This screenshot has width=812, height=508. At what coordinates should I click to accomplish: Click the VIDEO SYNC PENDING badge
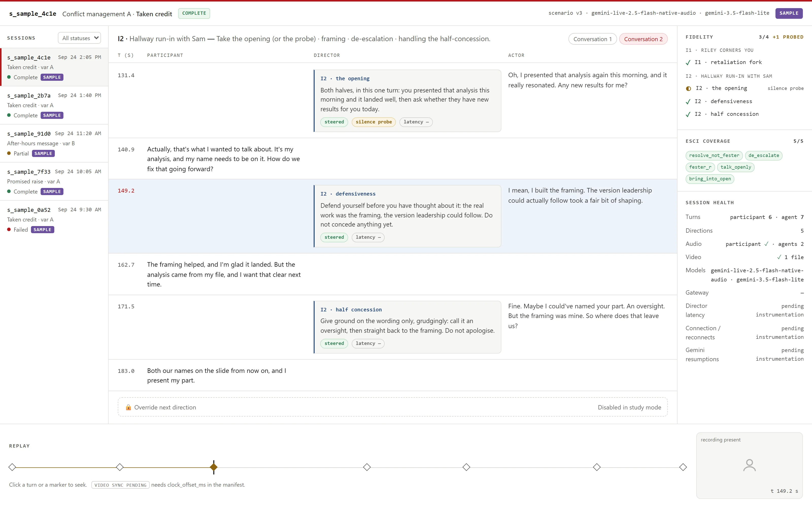point(120,485)
